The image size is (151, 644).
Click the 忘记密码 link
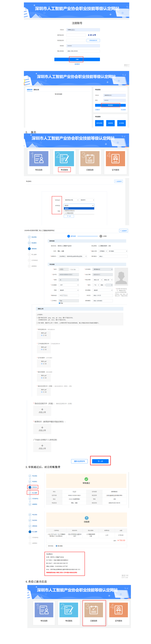tap(123, 110)
